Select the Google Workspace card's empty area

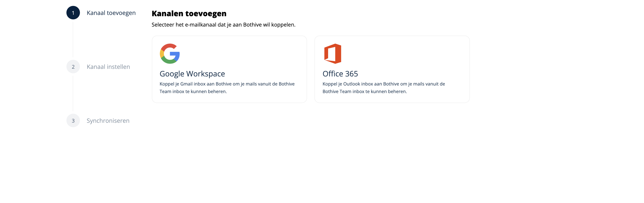(x=250, y=55)
